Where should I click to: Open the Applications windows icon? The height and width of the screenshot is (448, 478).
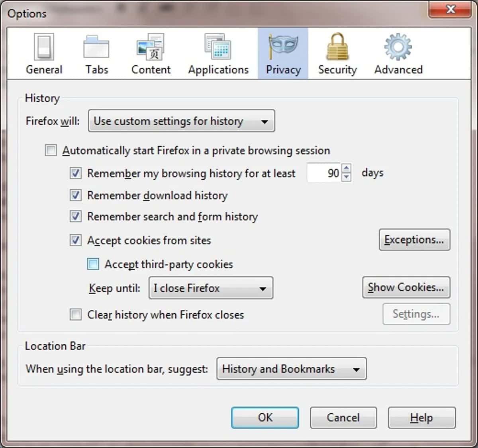click(218, 47)
